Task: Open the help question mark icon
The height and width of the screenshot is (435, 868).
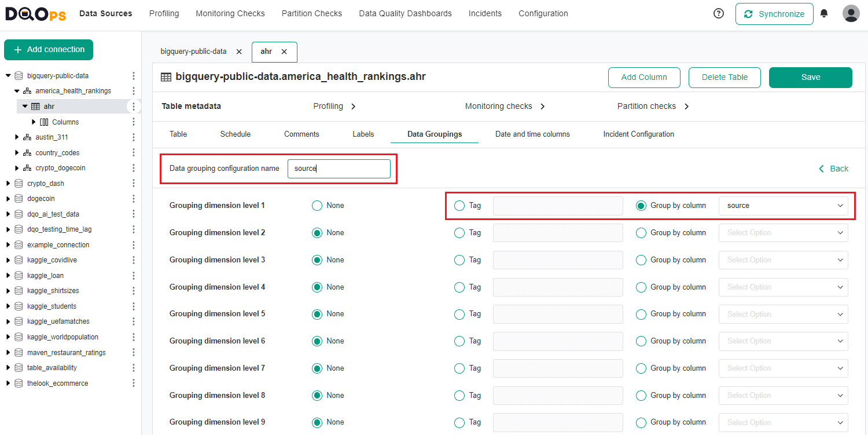Action: [719, 13]
